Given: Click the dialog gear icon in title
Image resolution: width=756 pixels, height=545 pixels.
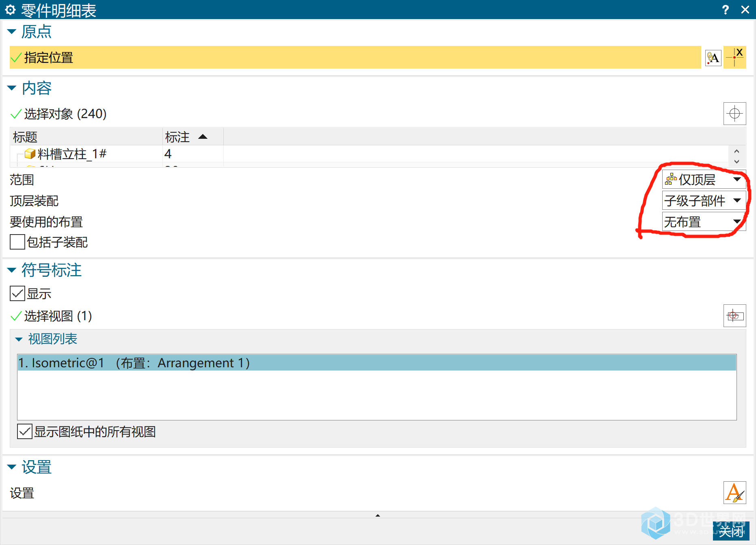Looking at the screenshot, I should coord(10,10).
